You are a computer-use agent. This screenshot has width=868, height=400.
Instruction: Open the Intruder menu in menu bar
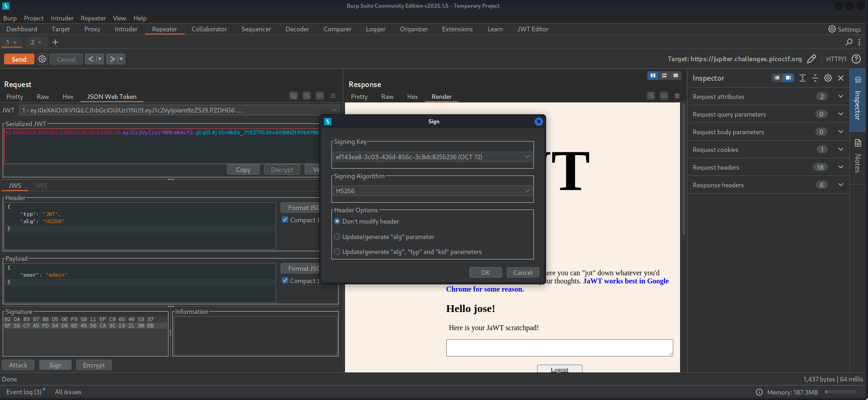(x=62, y=18)
